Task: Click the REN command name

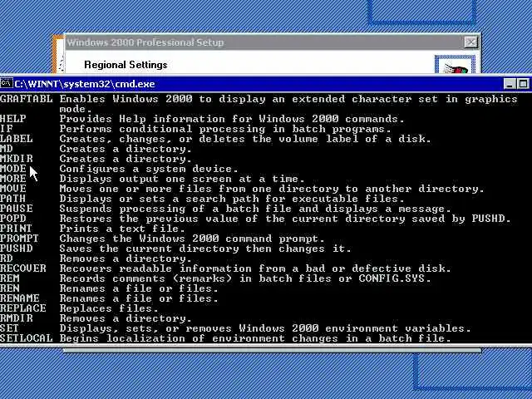Action: (x=9, y=288)
